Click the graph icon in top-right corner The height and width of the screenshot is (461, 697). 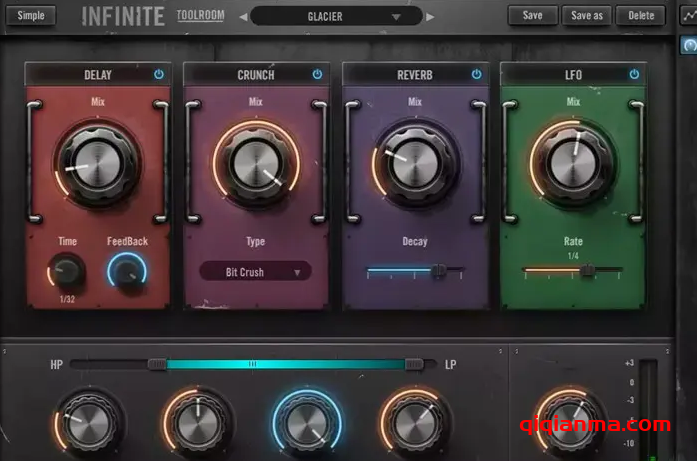click(688, 16)
